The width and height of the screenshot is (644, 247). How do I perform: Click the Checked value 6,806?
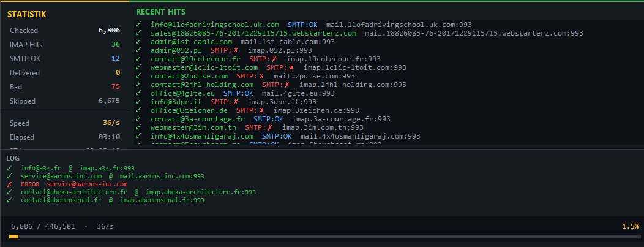coord(109,31)
